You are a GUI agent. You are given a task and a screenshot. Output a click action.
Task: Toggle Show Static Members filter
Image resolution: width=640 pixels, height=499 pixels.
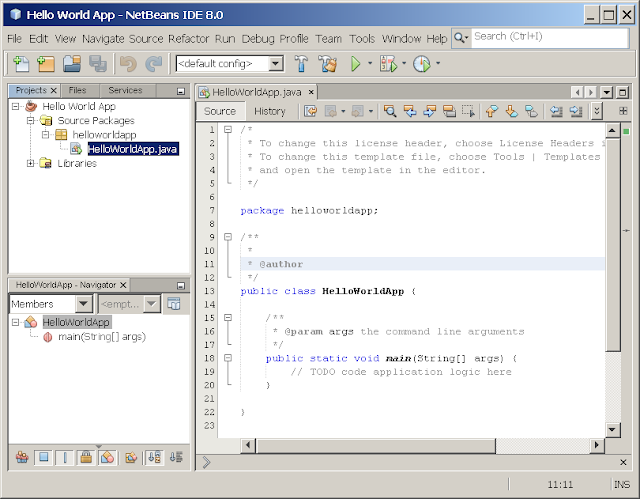pyautogui.click(x=64, y=457)
